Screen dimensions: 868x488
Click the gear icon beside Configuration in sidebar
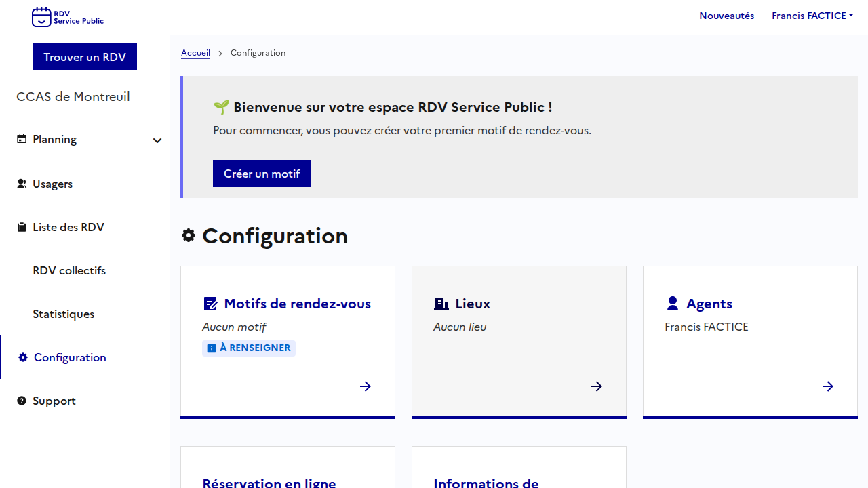coord(23,357)
